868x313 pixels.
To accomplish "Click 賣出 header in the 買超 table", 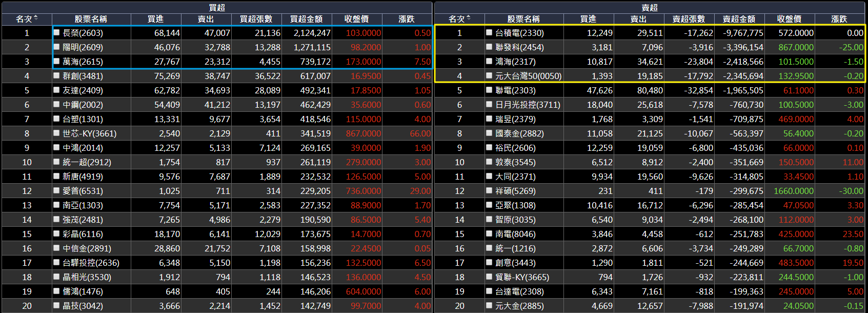I will pyautogui.click(x=206, y=19).
